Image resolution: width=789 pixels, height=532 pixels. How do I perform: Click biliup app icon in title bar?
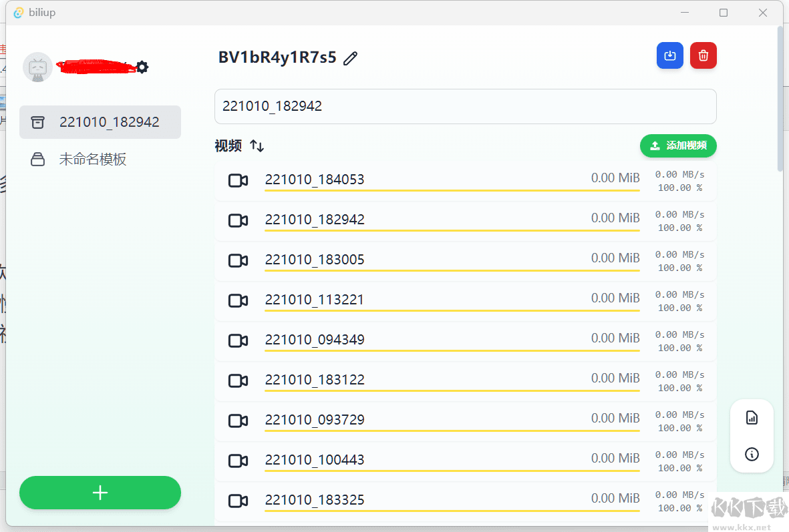19,13
